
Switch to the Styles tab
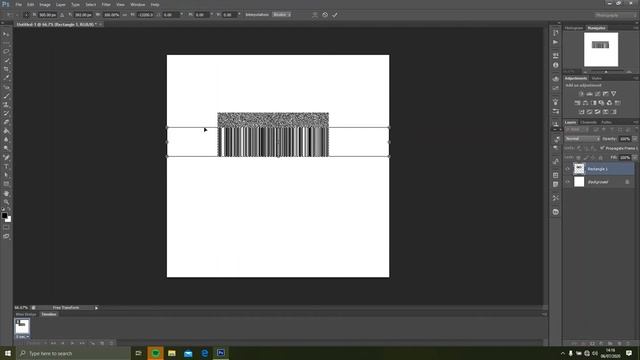pyautogui.click(x=596, y=78)
